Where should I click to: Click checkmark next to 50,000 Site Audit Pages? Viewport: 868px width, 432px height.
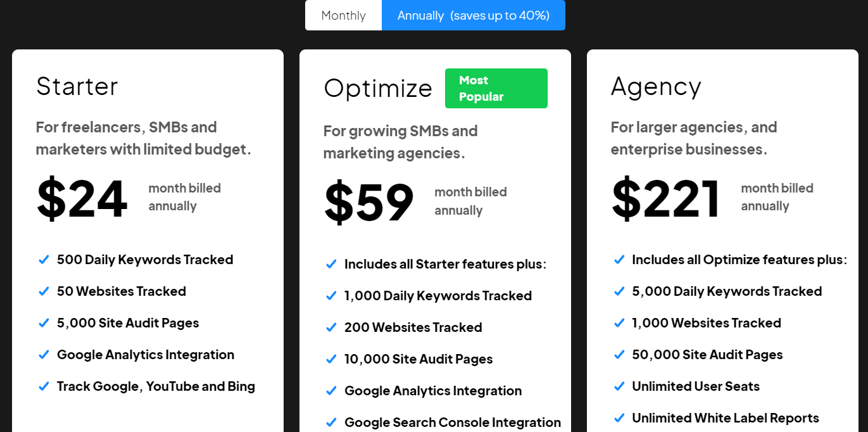click(x=619, y=354)
